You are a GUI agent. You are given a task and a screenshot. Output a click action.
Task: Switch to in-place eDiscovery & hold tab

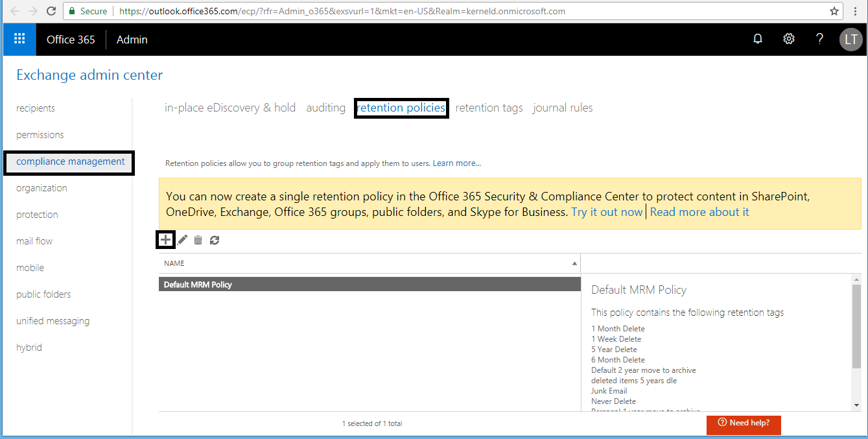pyautogui.click(x=230, y=108)
